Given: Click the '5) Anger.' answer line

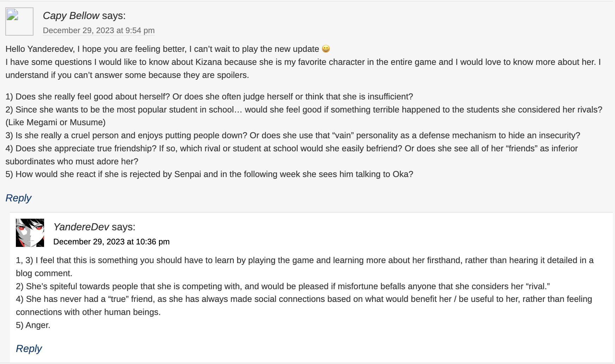Looking at the screenshot, I should pyautogui.click(x=33, y=325).
